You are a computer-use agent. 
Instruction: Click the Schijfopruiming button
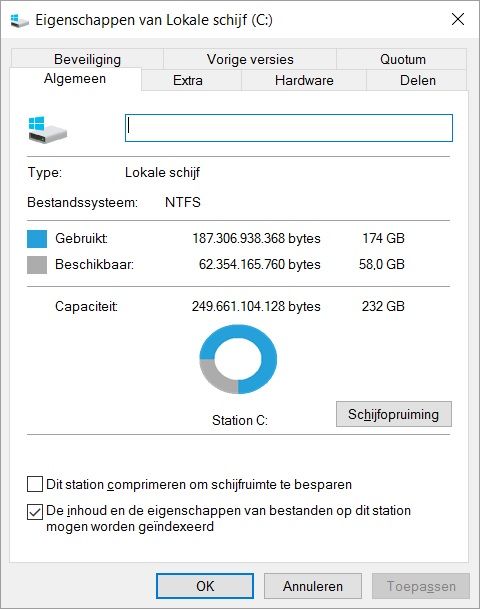394,414
